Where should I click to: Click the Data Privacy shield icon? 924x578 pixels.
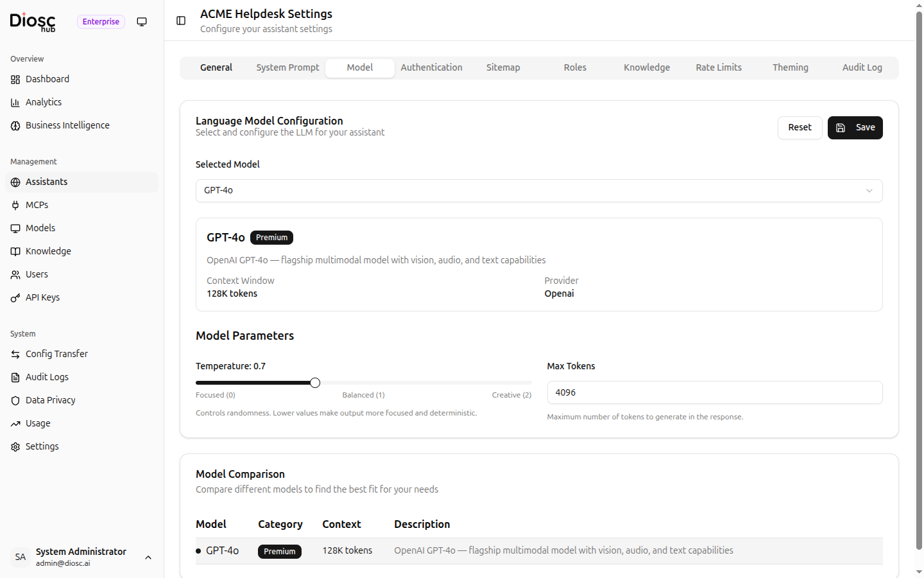[15, 401]
